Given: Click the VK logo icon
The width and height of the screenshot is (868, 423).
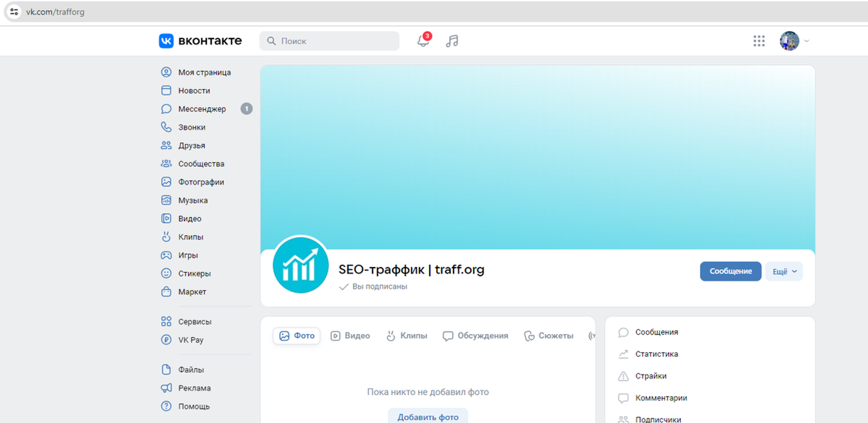Looking at the screenshot, I should (x=166, y=41).
